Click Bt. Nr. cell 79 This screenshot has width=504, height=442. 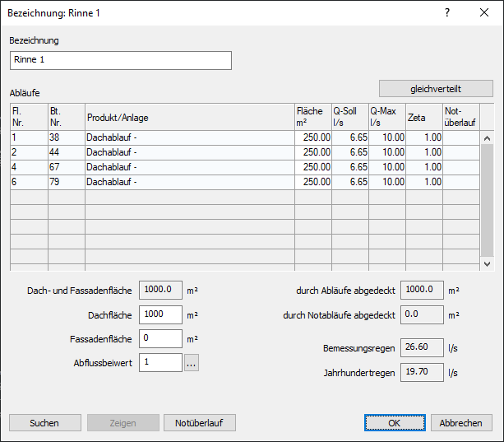tap(67, 182)
